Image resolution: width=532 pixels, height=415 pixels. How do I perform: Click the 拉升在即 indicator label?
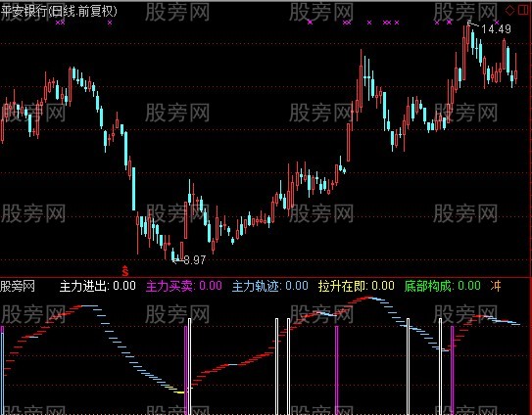(357, 286)
